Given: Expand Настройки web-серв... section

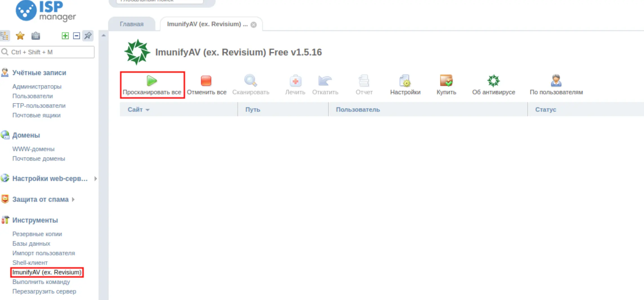Looking at the screenshot, I should tap(50, 179).
